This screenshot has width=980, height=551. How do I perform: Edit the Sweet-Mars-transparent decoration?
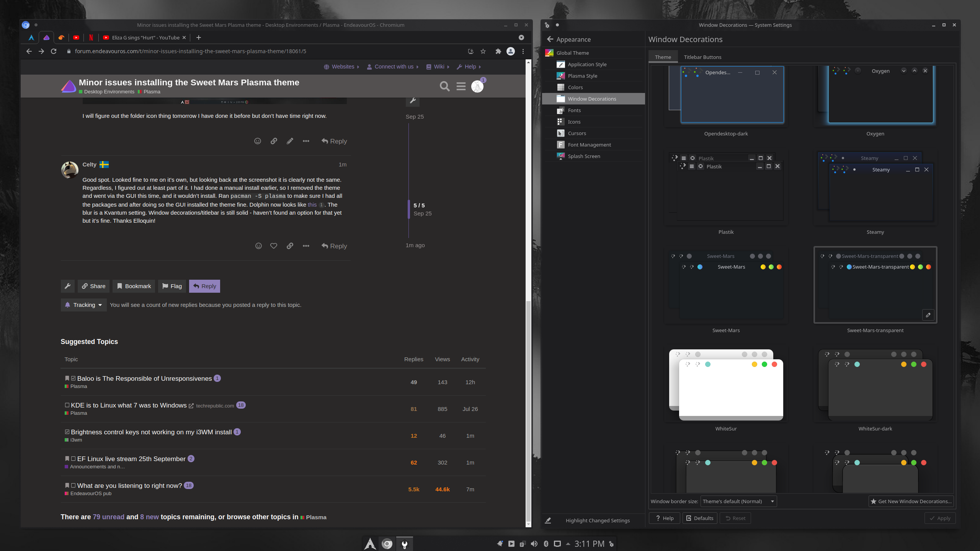point(928,315)
